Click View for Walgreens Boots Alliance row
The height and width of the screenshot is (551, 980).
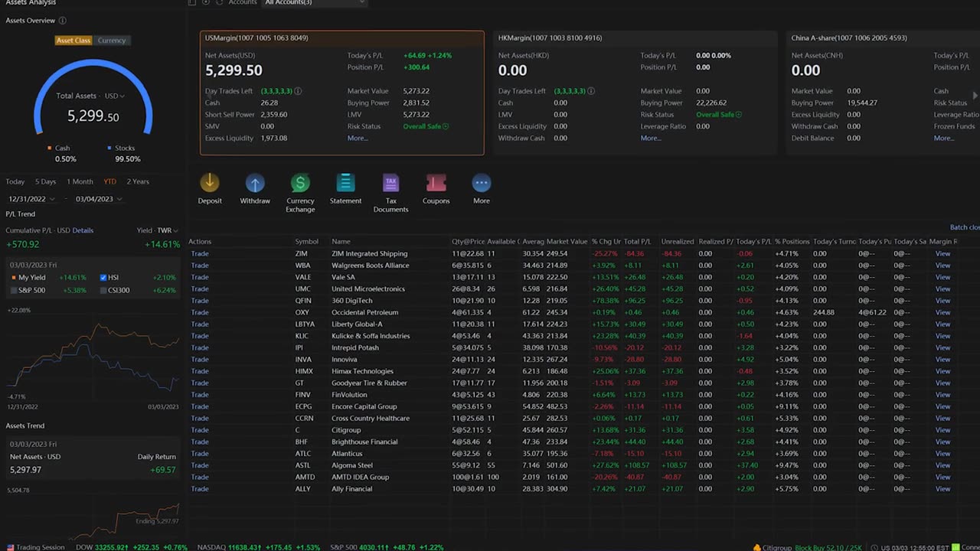[942, 266]
